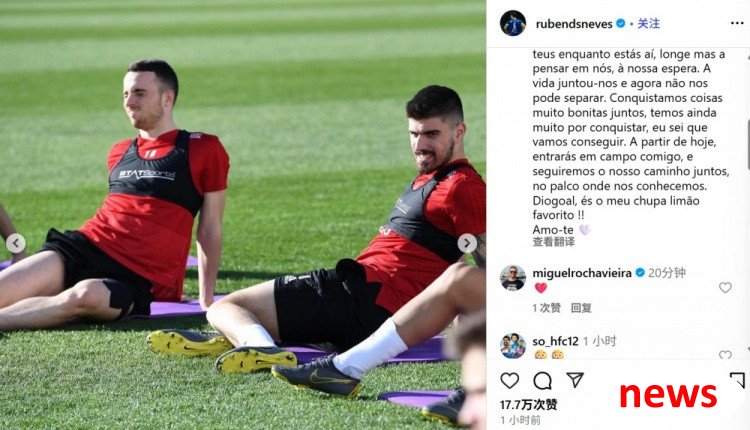Open miguelrochavieira's profile avatar
The image size is (750, 430).
pos(513,278)
